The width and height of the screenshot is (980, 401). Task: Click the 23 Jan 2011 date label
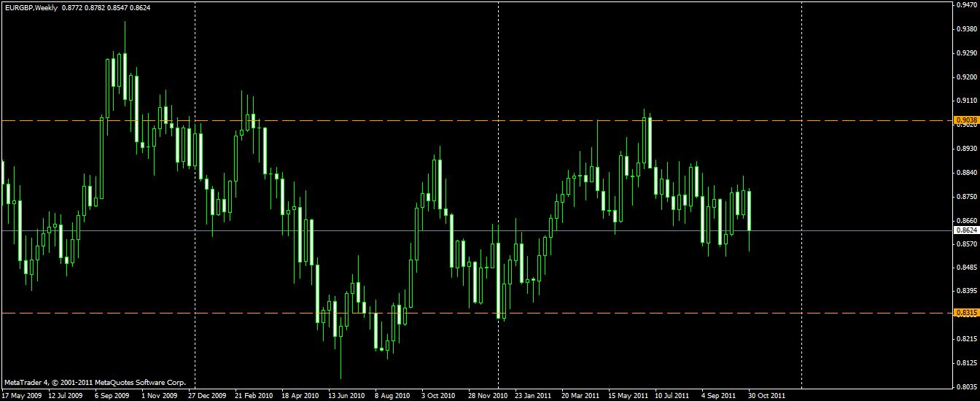point(533,396)
